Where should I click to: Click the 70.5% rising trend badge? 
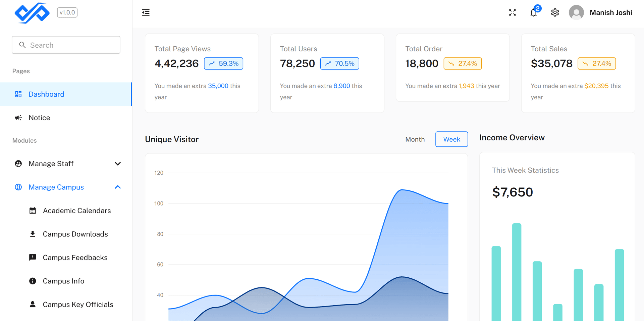pyautogui.click(x=339, y=63)
